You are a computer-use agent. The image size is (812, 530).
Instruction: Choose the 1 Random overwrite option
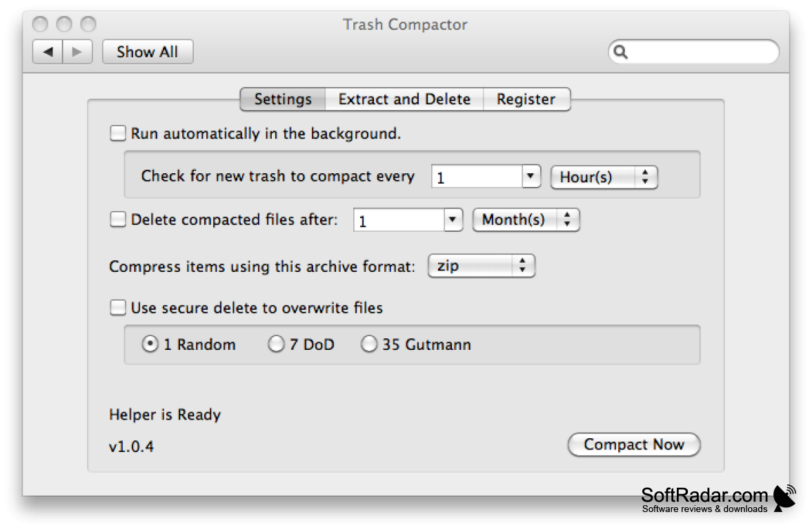tap(150, 344)
